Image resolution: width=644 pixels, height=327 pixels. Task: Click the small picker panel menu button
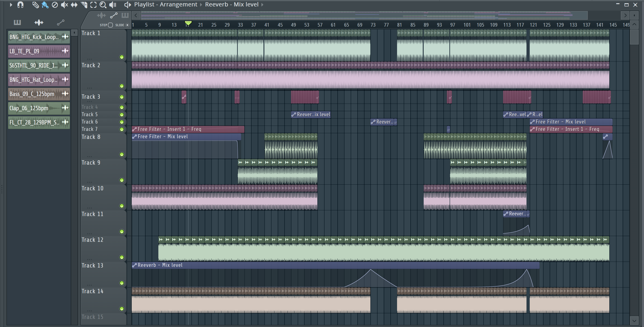pos(74,33)
